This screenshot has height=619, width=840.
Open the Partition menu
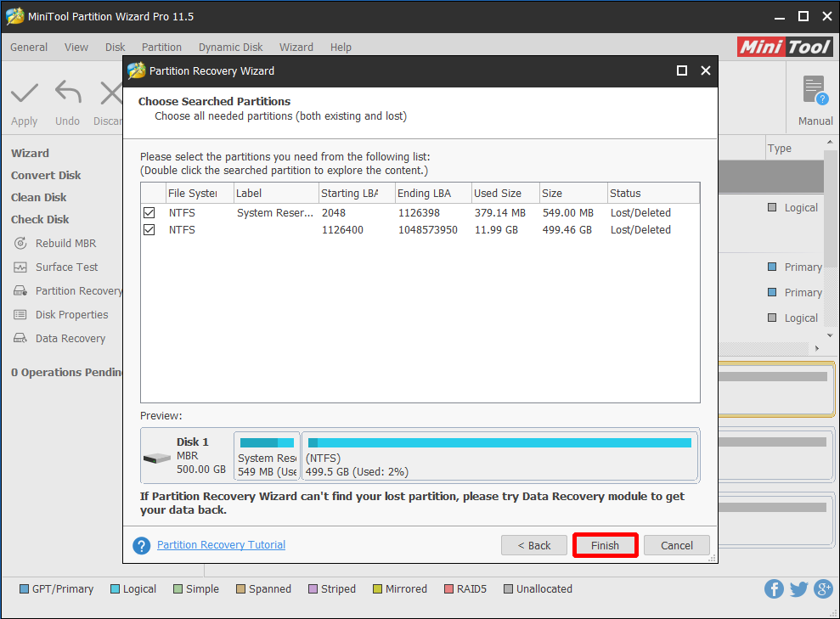(161, 47)
